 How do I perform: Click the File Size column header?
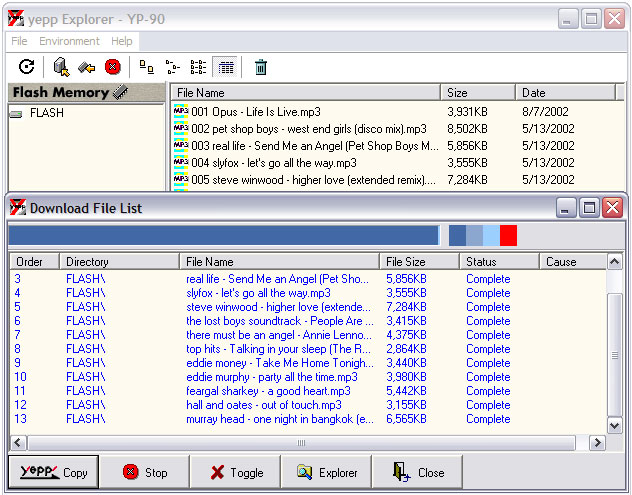click(419, 262)
